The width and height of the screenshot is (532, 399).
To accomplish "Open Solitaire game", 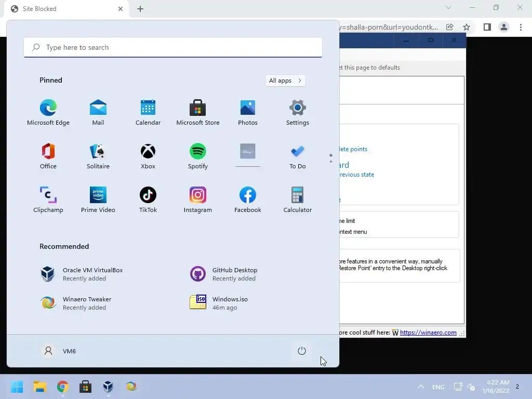I will (98, 156).
